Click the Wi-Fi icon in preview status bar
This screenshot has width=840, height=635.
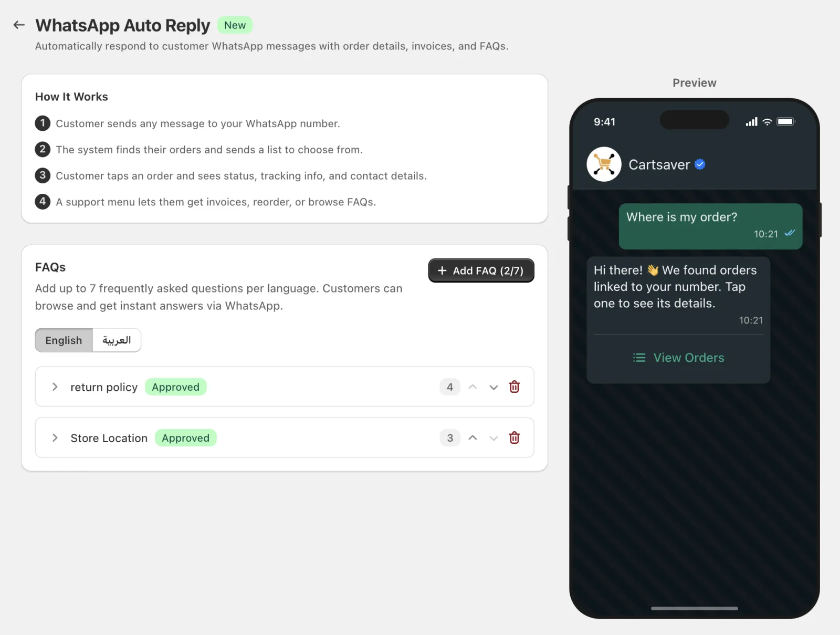pos(767,122)
